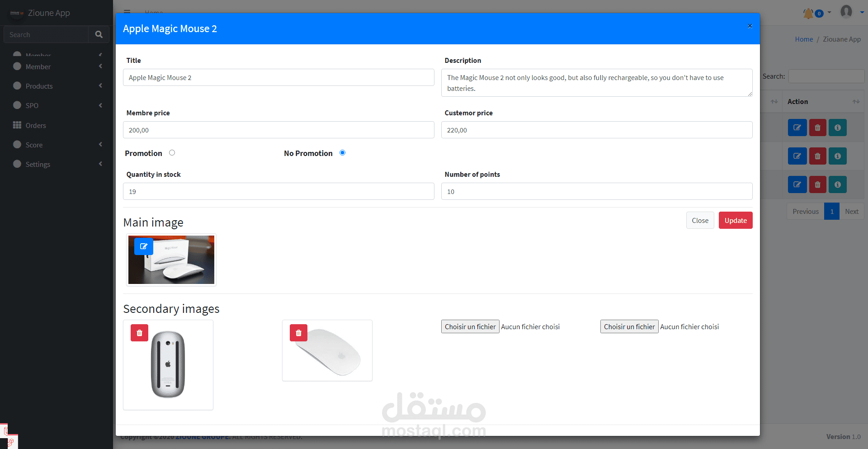
Task: Click second Choisir un fichier button
Action: [629, 326]
